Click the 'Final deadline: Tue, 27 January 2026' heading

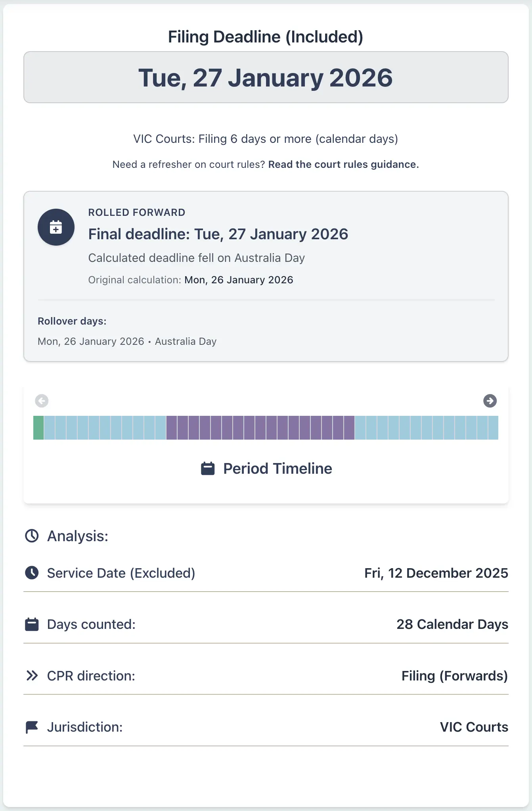(218, 234)
